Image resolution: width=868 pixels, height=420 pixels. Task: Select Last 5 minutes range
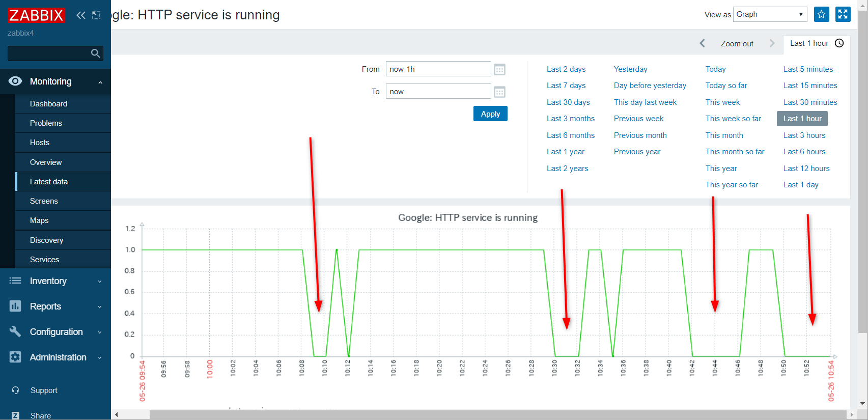tap(808, 69)
